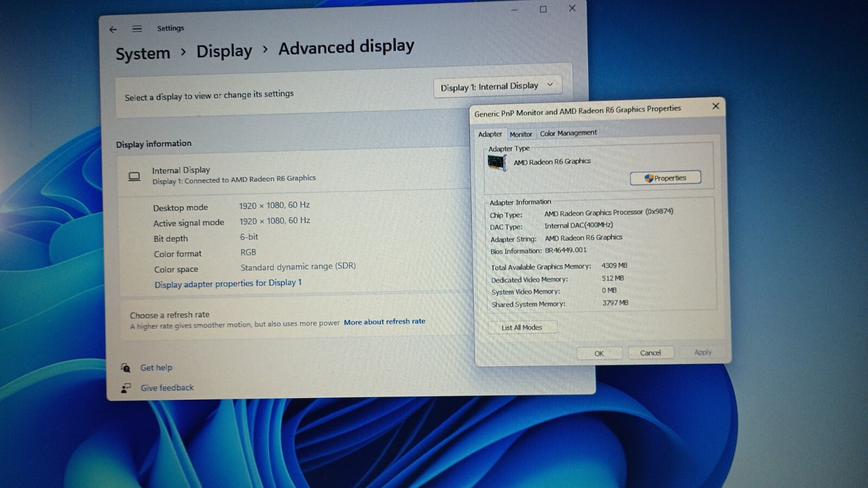Click the Total Available Graphics Memory 4309 MB value
Image resolution: width=868 pixels, height=488 pixels.
pos(614,266)
